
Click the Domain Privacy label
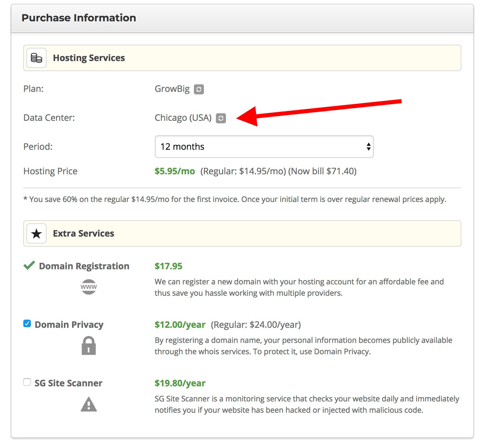coord(69,325)
